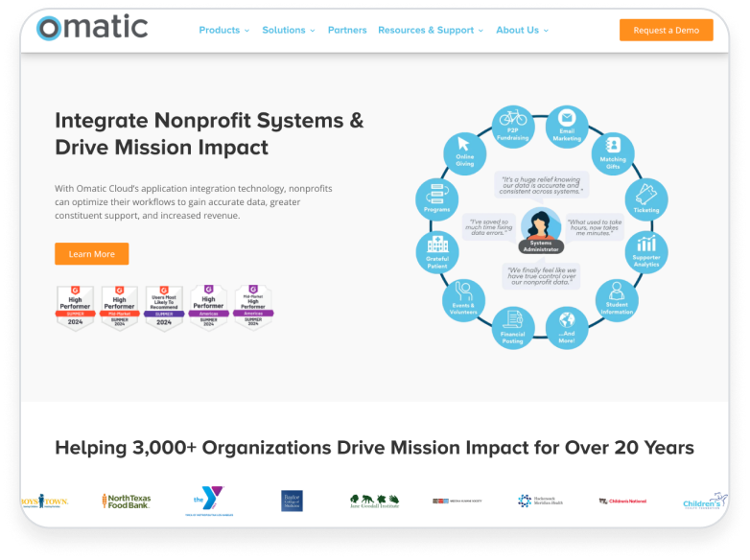750x560 pixels.
Task: Open the Resources & Support dropdown
Action: [431, 30]
